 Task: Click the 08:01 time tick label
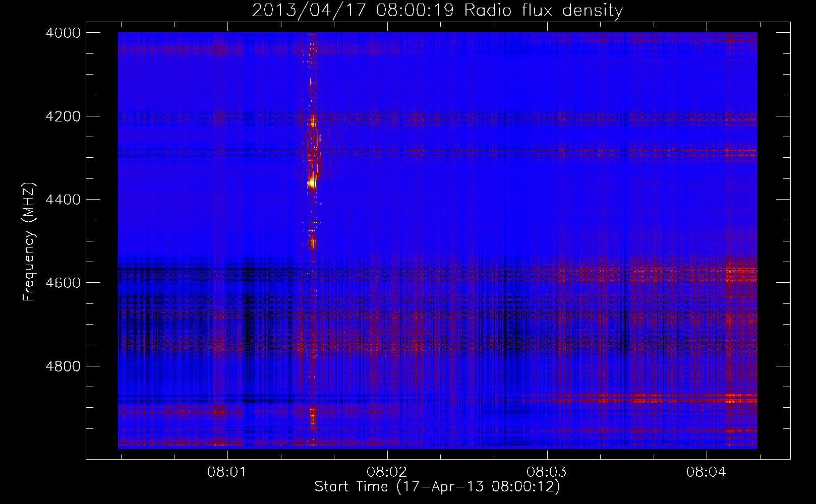227,472
